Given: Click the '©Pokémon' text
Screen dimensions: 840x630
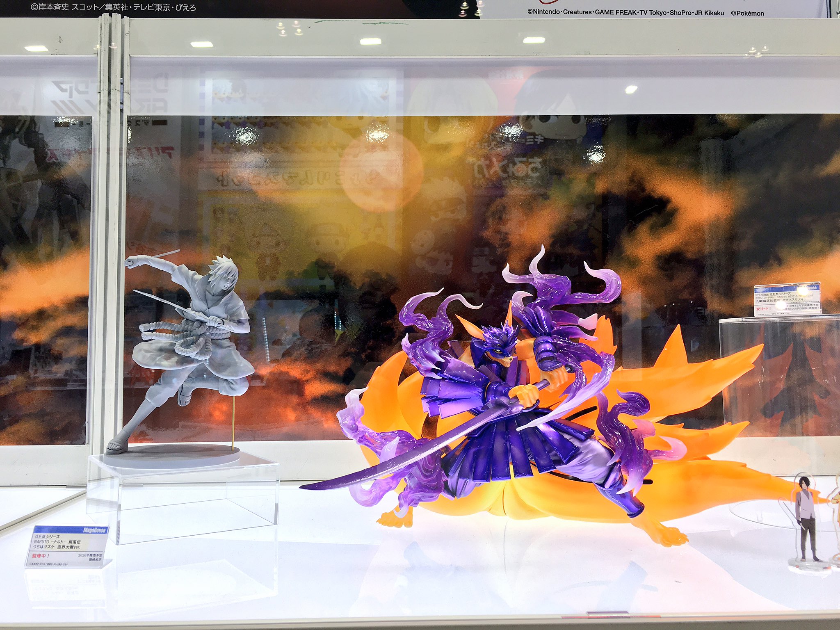Looking at the screenshot, I should click(747, 13).
